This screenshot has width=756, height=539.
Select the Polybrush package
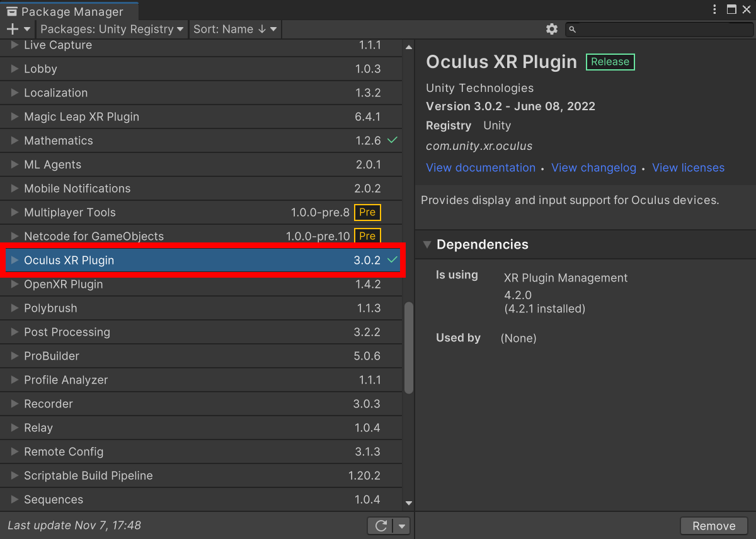(x=201, y=308)
